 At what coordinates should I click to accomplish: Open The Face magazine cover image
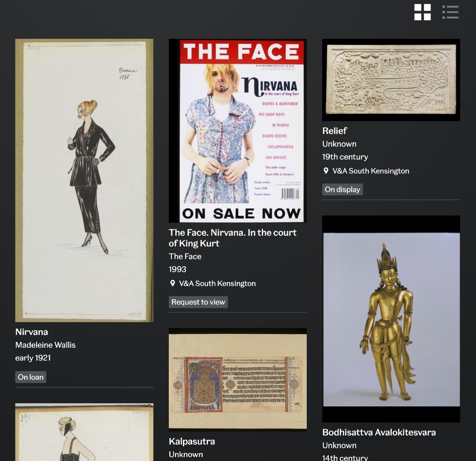point(238,130)
